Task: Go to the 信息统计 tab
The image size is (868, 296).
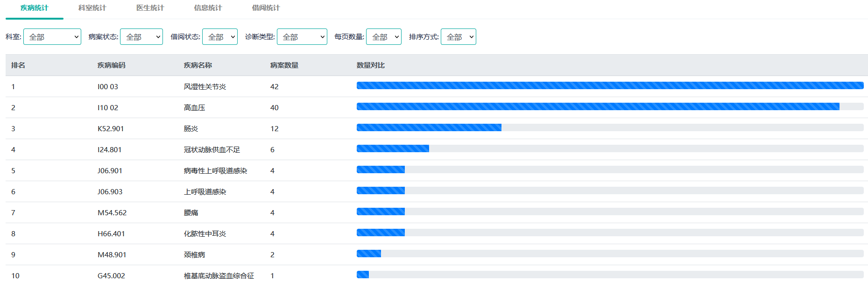Action: pyautogui.click(x=208, y=8)
